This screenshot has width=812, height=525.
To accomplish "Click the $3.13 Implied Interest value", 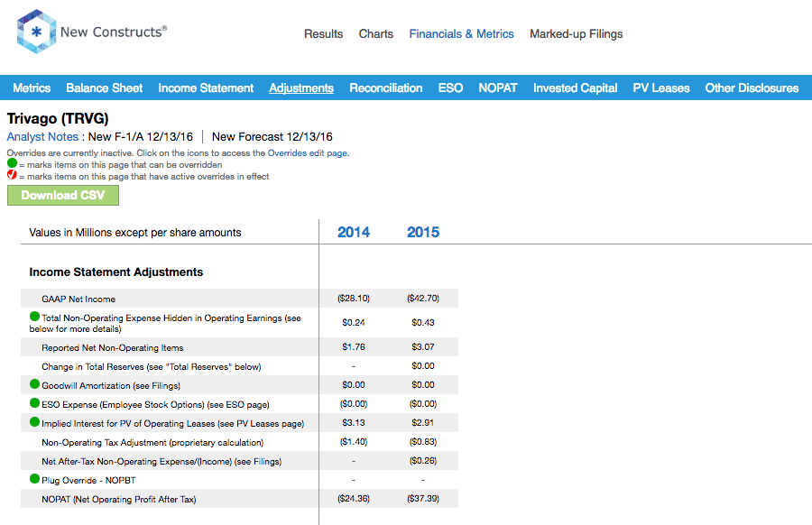I will pos(354,423).
